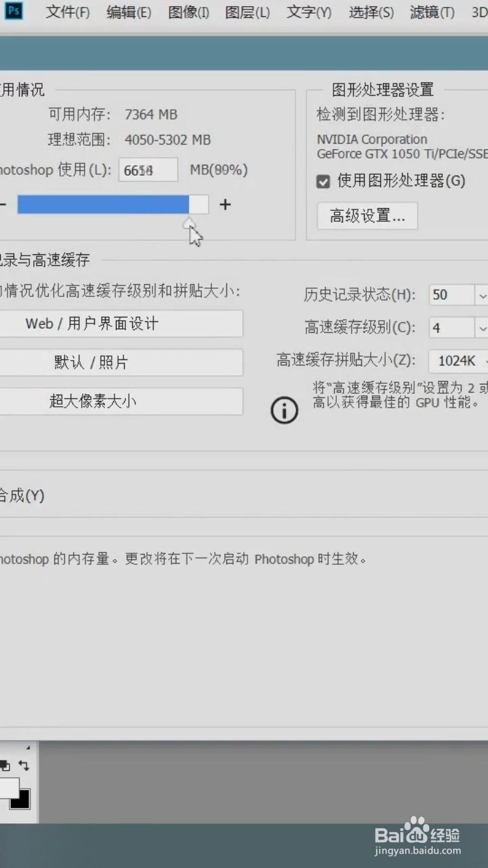This screenshot has height=868, width=488.
Task: Choose Web / 用户界面设计 cache preset
Action: 120,323
